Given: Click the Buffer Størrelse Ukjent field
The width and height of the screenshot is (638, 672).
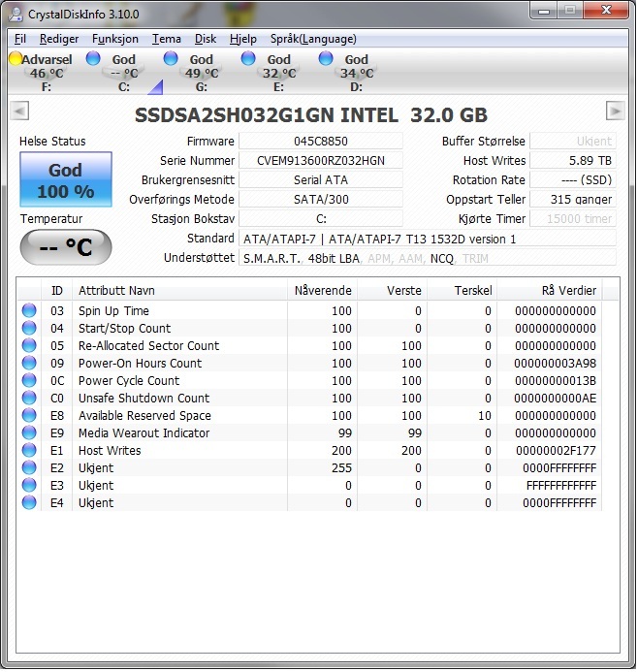Looking at the screenshot, I should point(573,141).
